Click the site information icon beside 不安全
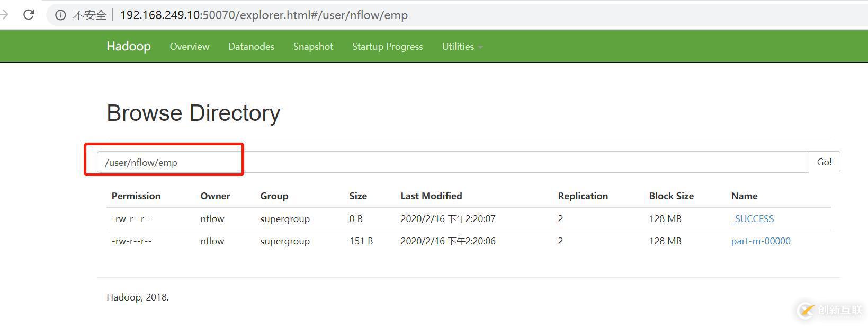This screenshot has height=326, width=868. click(x=60, y=15)
